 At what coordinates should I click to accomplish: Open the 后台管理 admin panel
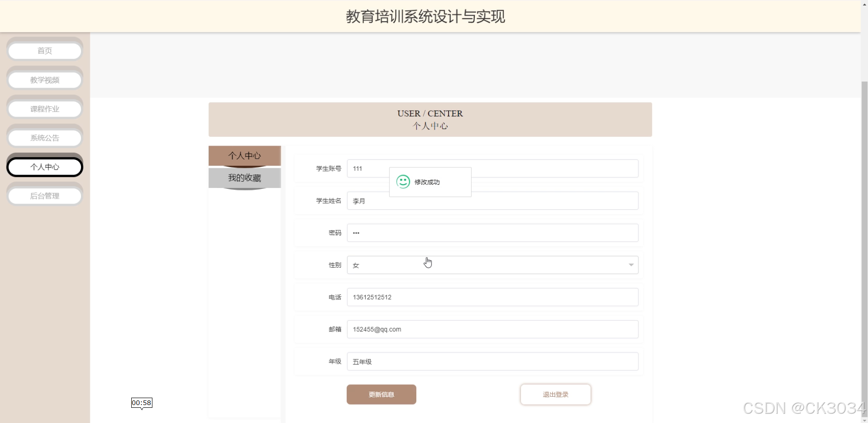(x=45, y=195)
